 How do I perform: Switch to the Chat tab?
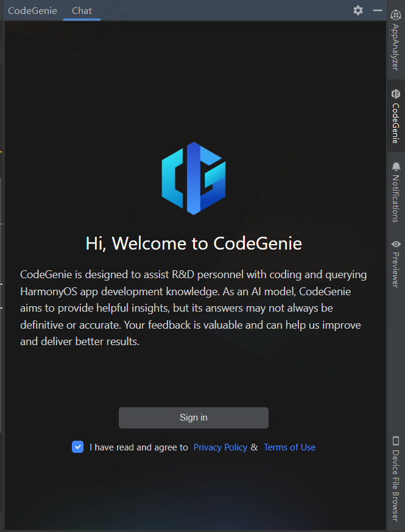(x=82, y=11)
